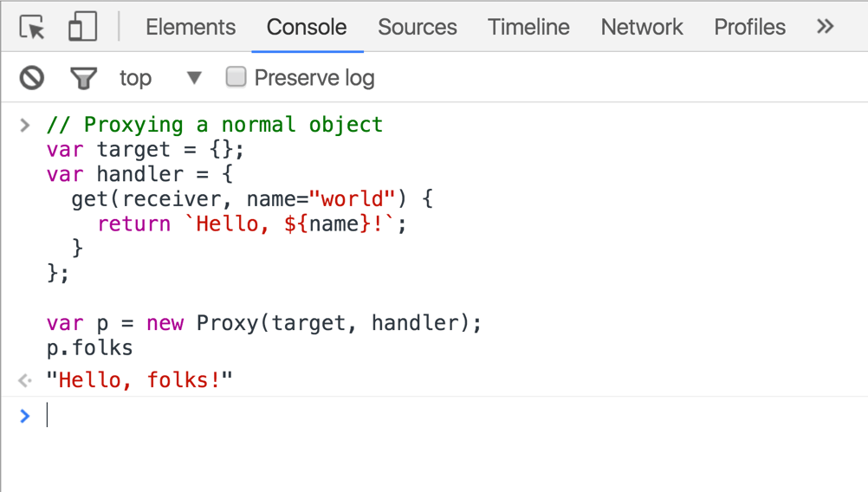Show more tabs with double chevron
Image resolution: width=868 pixels, height=492 pixels.
pos(825,27)
